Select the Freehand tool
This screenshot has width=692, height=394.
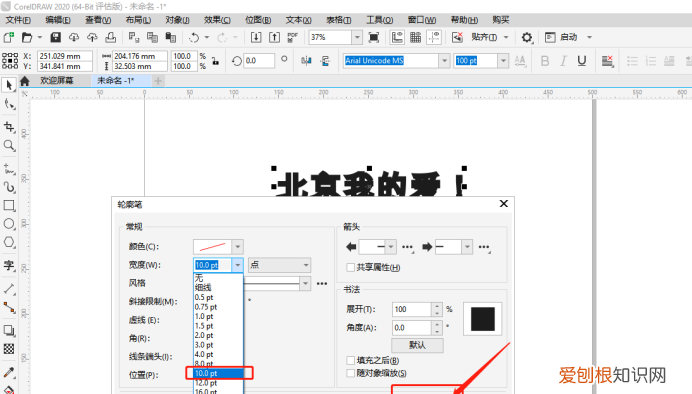(9, 169)
